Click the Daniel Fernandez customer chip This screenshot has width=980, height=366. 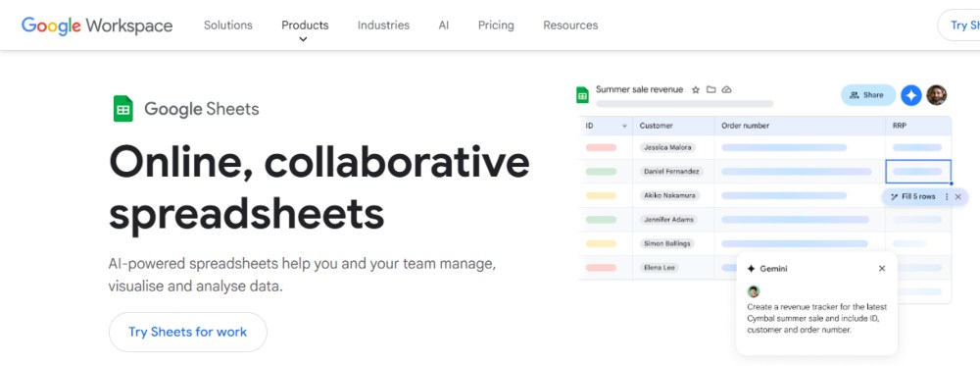pos(672,172)
